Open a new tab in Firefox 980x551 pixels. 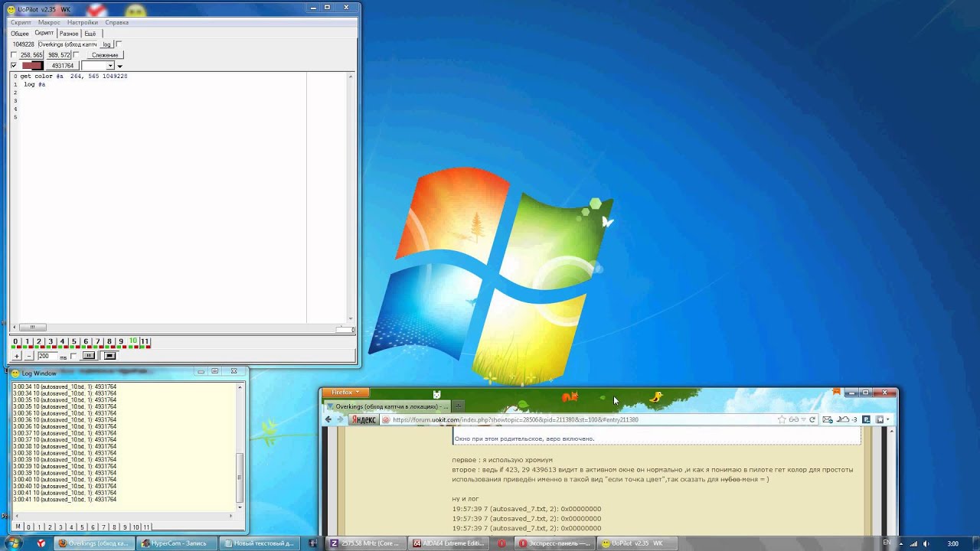click(459, 406)
